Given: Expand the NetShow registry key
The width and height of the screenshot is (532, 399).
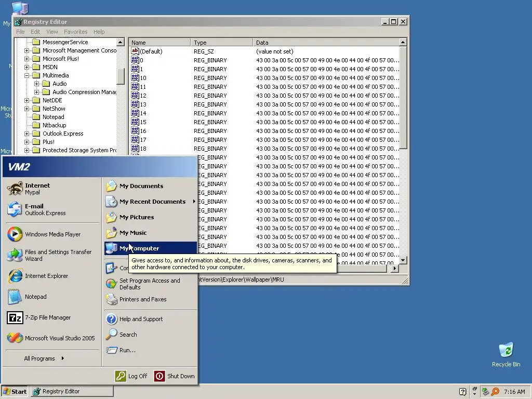Looking at the screenshot, I should [27, 109].
